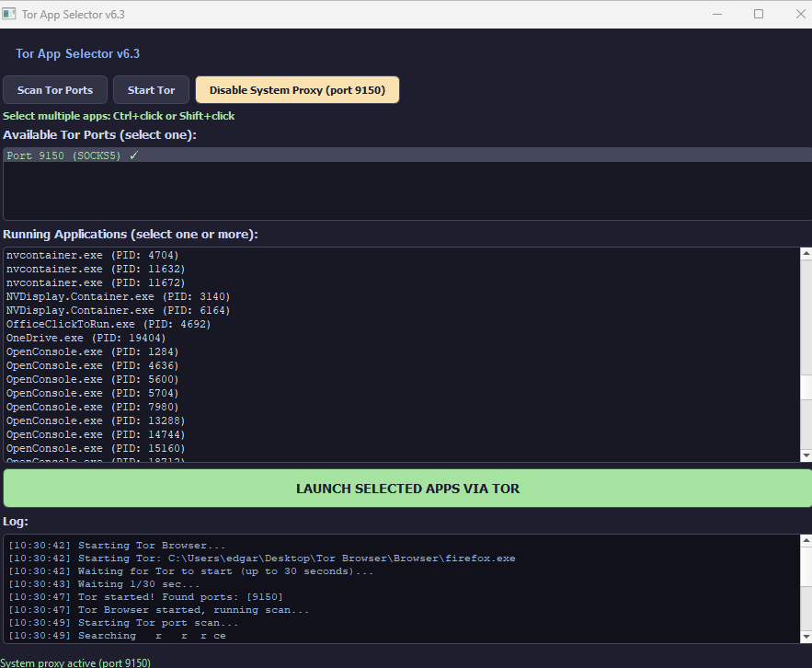Click applications list scroll down arrow
Viewport: 812px width, 668px height.
tap(806, 455)
